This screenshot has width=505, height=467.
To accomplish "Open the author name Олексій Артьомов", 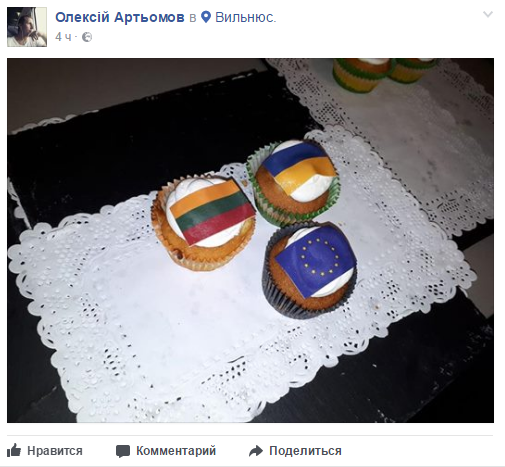I will (120, 17).
